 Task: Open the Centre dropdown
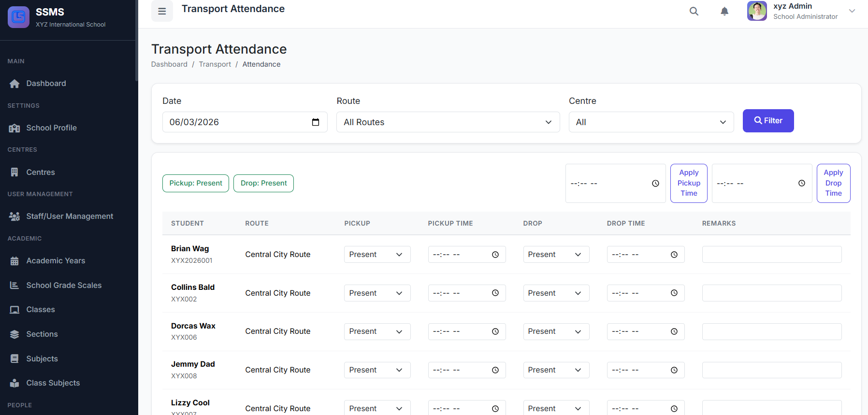(x=651, y=122)
